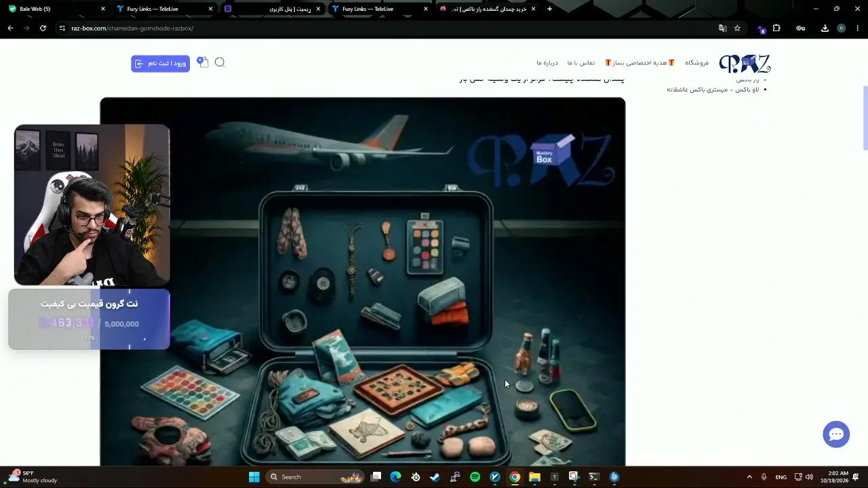The height and width of the screenshot is (488, 868).
Task: Open the volume tray icon
Action: click(809, 477)
